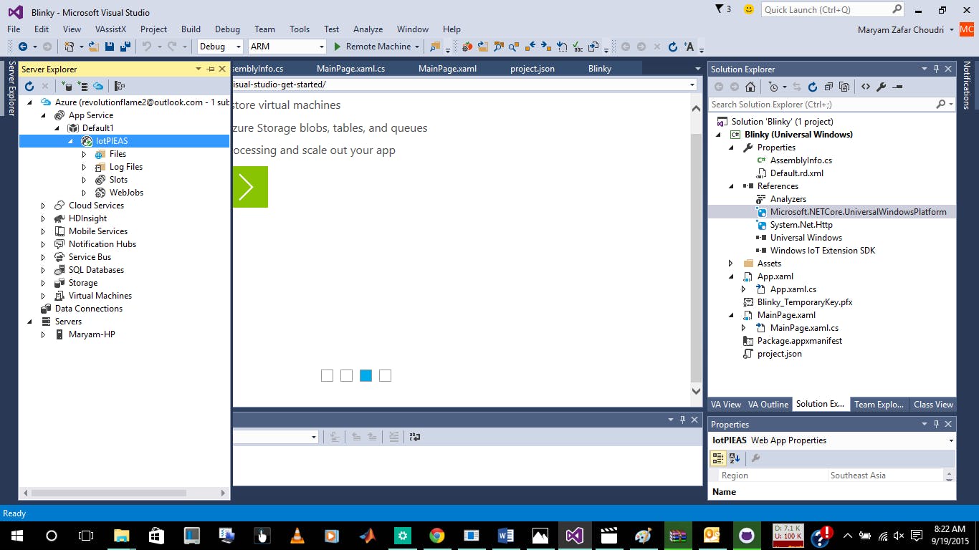This screenshot has height=560, width=979.
Task: Click the Solution Explorer Home icon
Action: 750,87
